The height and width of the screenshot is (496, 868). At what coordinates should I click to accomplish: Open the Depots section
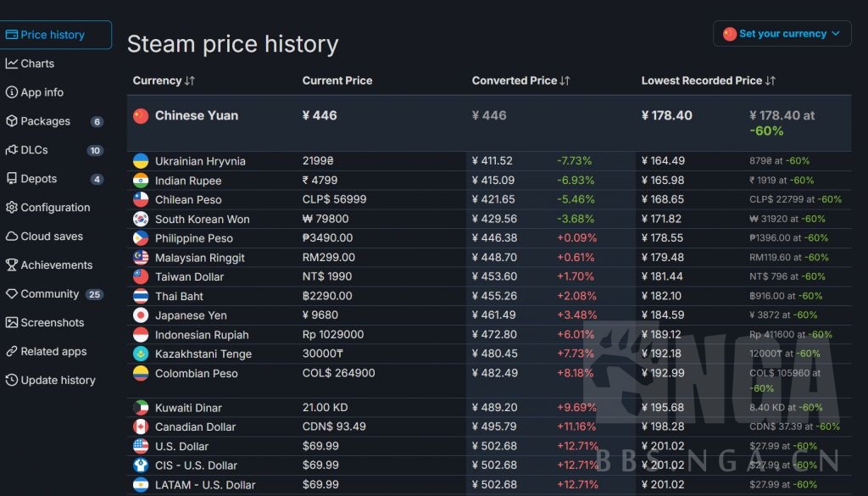point(38,179)
